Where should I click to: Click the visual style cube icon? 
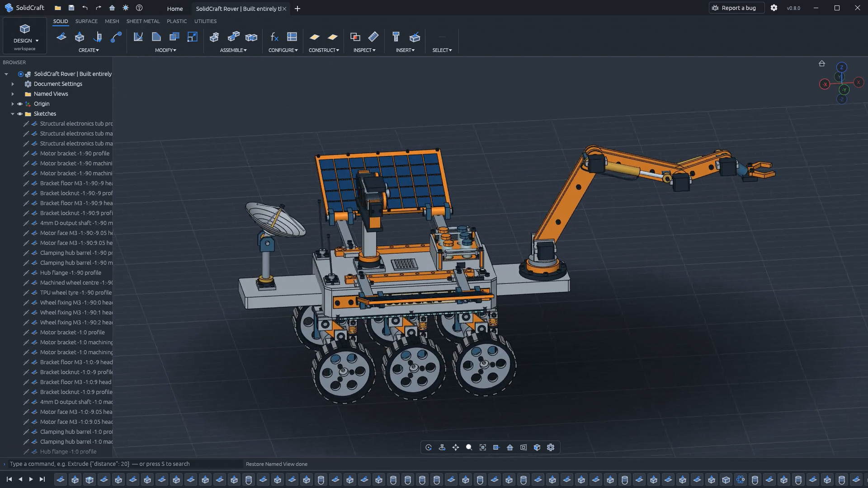[x=537, y=447]
